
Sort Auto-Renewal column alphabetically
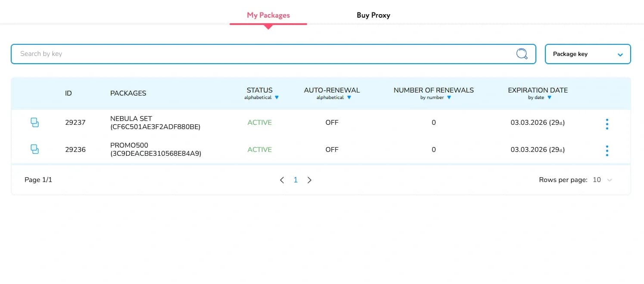point(349,98)
